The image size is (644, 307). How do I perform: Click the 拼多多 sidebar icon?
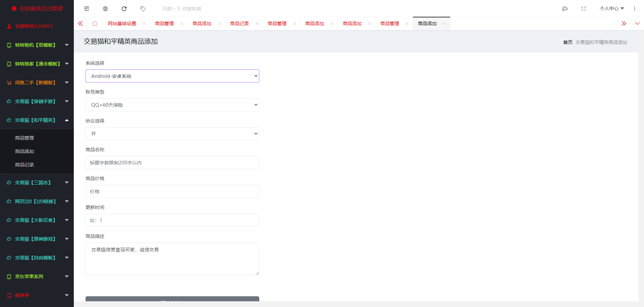point(9,295)
